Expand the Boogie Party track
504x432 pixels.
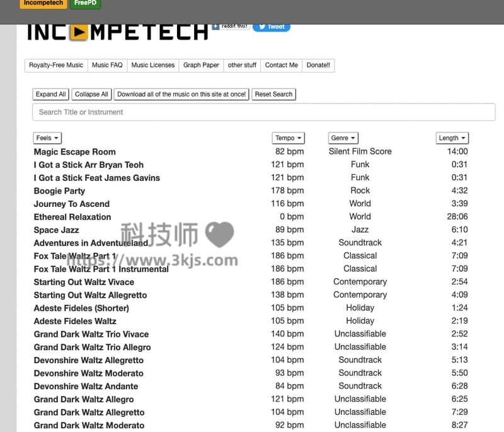(x=59, y=191)
